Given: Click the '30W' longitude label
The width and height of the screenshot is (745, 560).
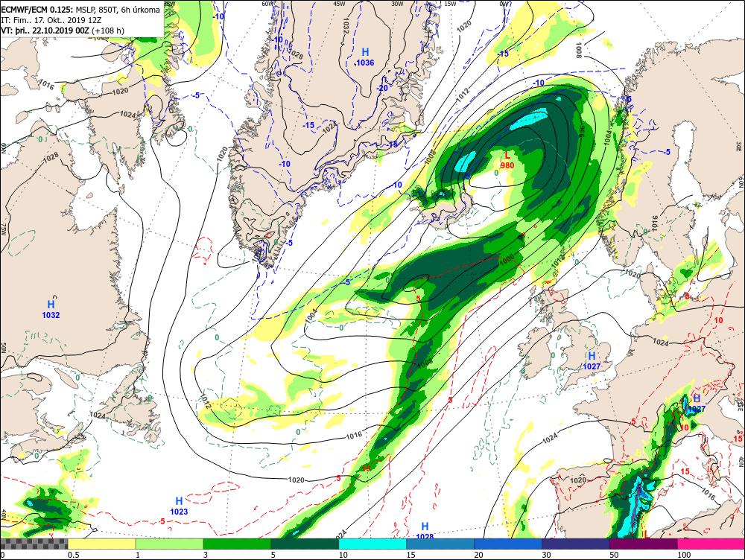Looking at the screenshot, I should [x=397, y=3].
